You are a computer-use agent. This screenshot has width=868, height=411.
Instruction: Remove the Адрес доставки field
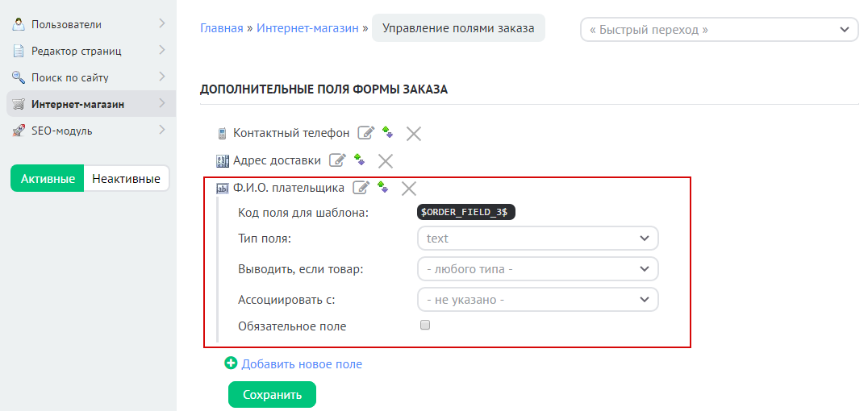386,161
